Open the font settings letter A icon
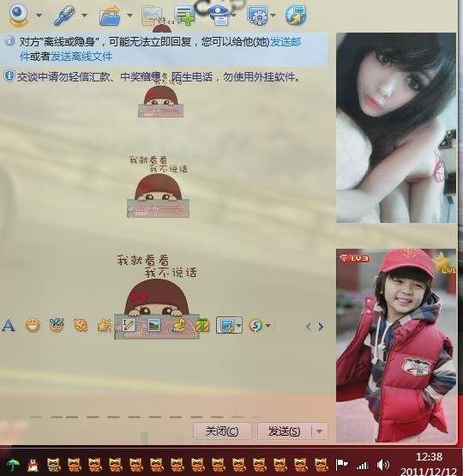Screen dimensions: 463x476 click(x=9, y=325)
